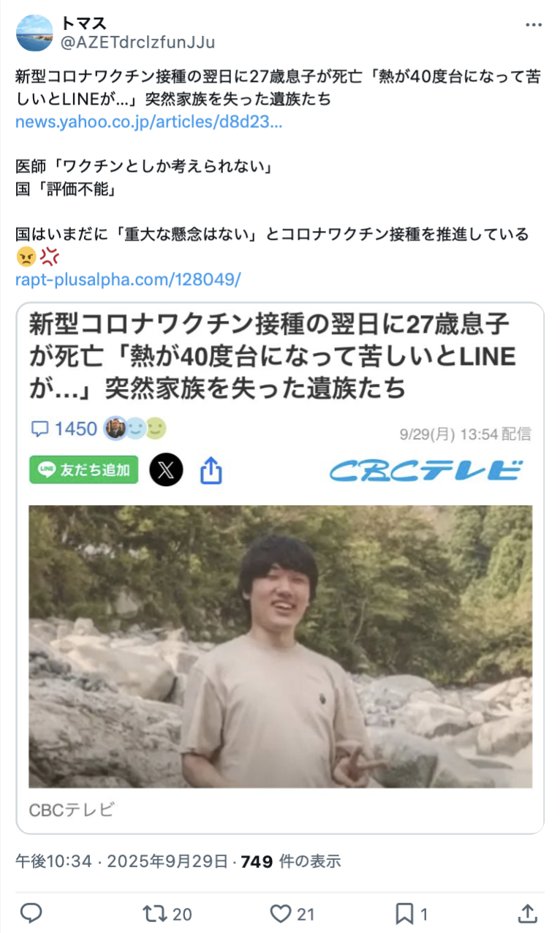Repost using the retweet arrows icon
The height and width of the screenshot is (933, 560).
coord(155,913)
